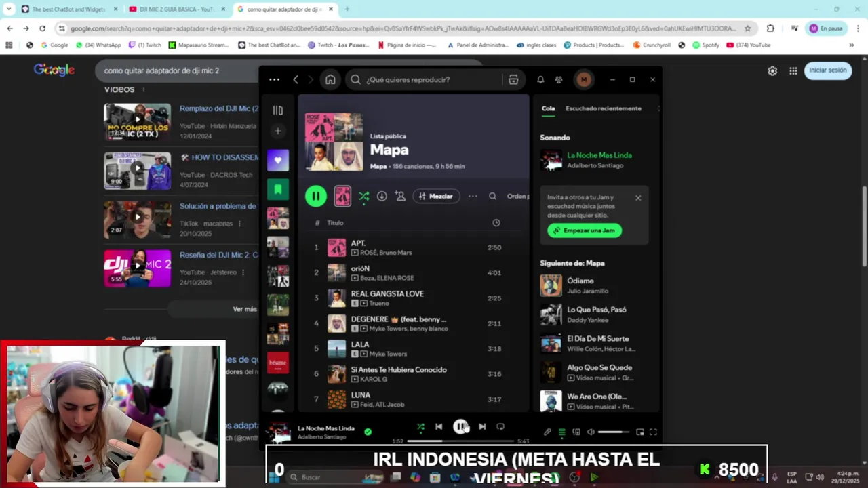Play LALA by Myke Towers
The image size is (868, 488).
(414, 348)
